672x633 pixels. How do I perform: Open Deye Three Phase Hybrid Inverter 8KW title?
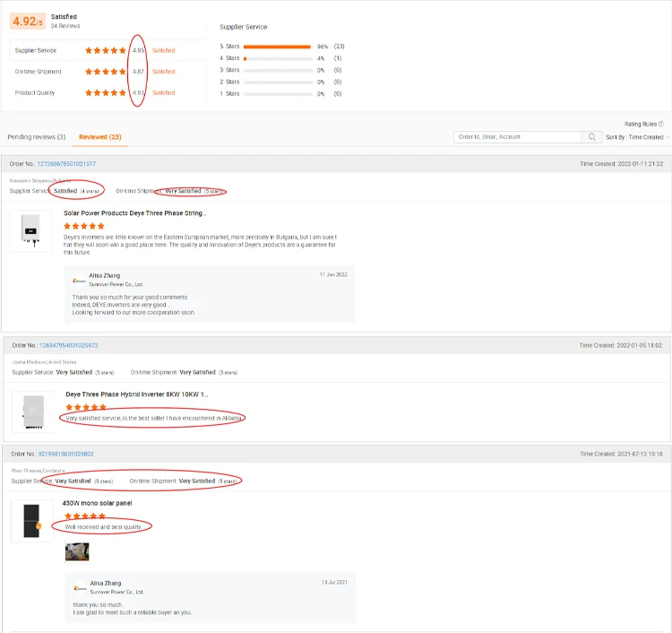[x=137, y=395]
